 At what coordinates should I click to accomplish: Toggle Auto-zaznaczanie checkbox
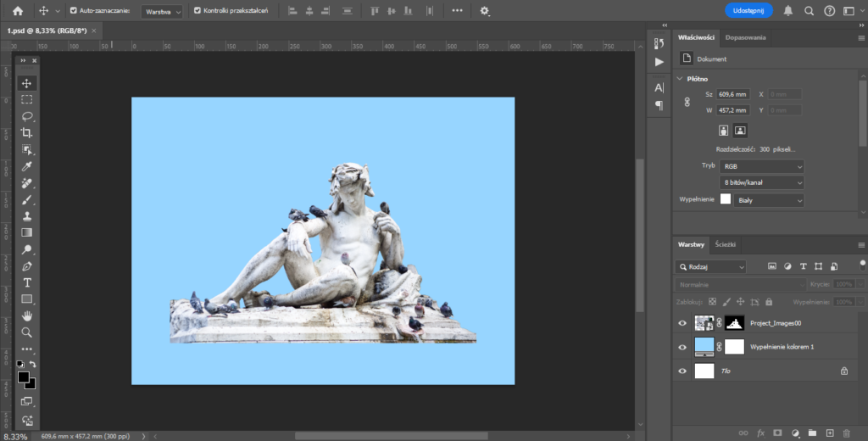[x=74, y=10]
